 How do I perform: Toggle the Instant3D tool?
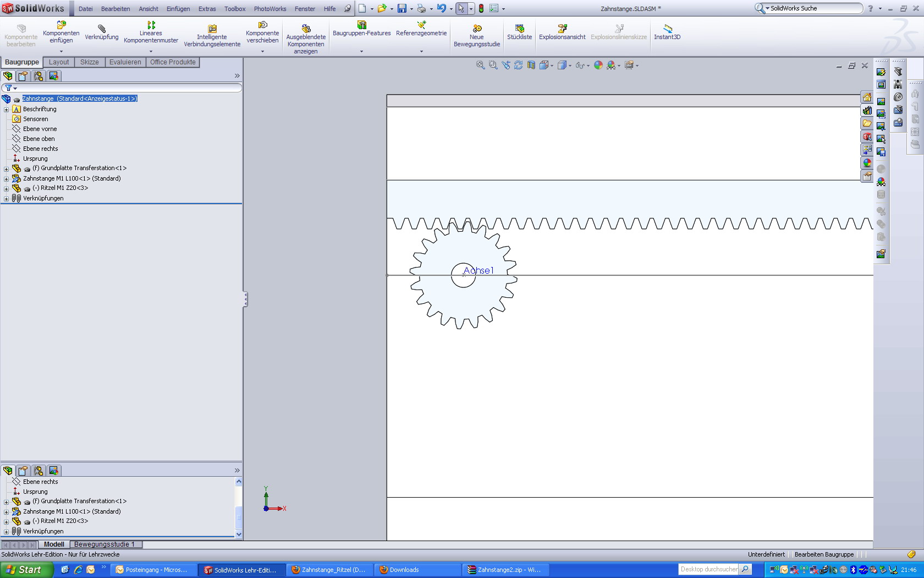(x=667, y=32)
